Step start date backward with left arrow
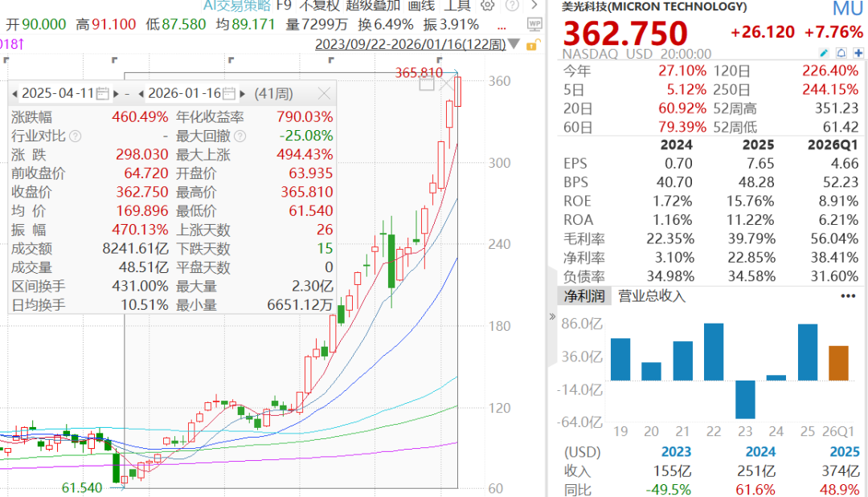868x497 pixels. 14,94
